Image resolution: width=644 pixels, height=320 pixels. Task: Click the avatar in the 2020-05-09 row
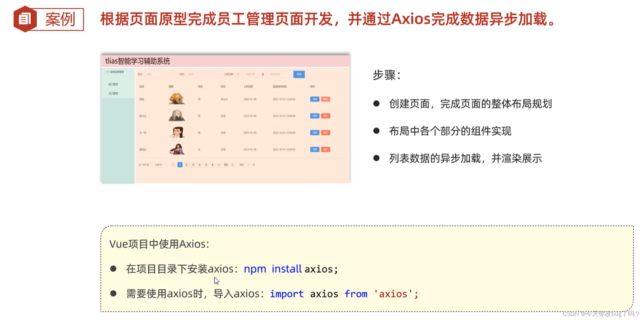177,132
